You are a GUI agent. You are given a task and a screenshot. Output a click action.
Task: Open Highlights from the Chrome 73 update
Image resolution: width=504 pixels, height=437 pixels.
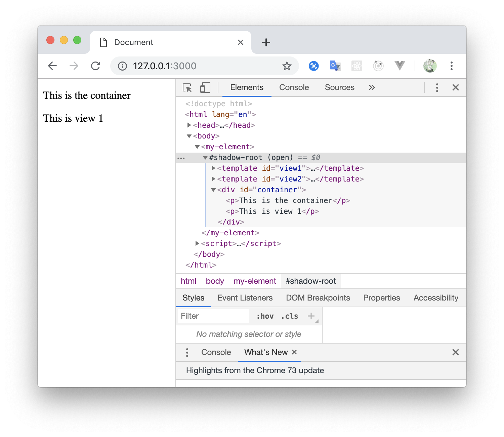pos(255,370)
